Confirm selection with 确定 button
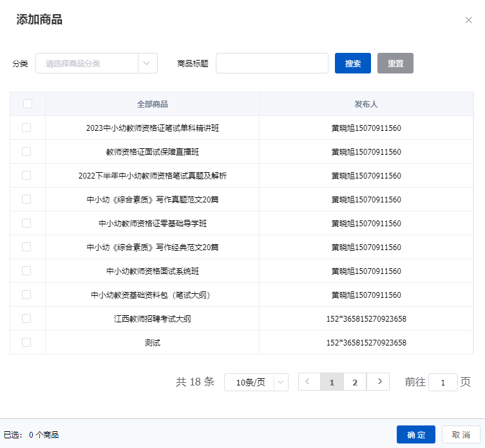This screenshot has height=448, width=485. click(415, 434)
